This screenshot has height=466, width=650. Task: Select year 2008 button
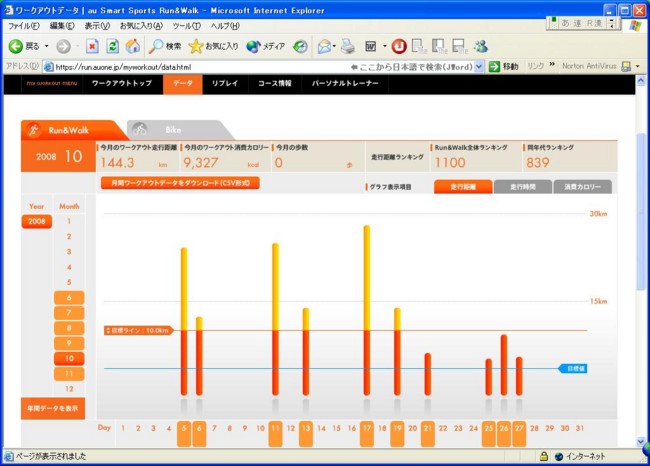36,221
